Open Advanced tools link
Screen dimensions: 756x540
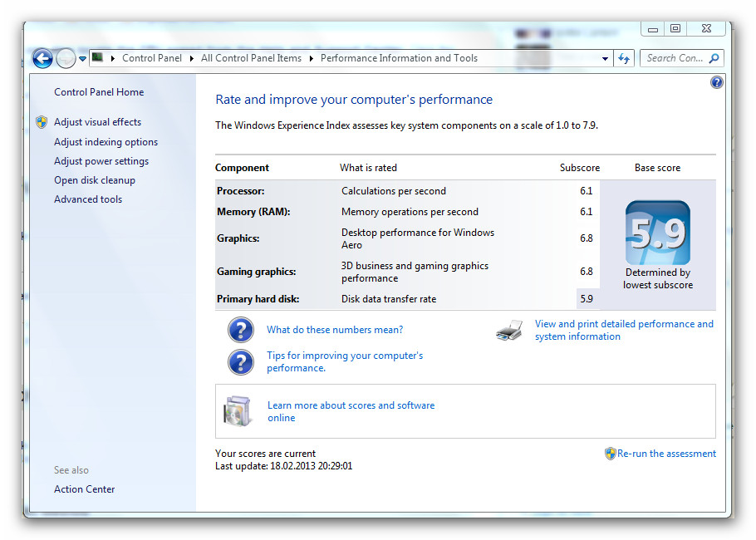coord(88,199)
